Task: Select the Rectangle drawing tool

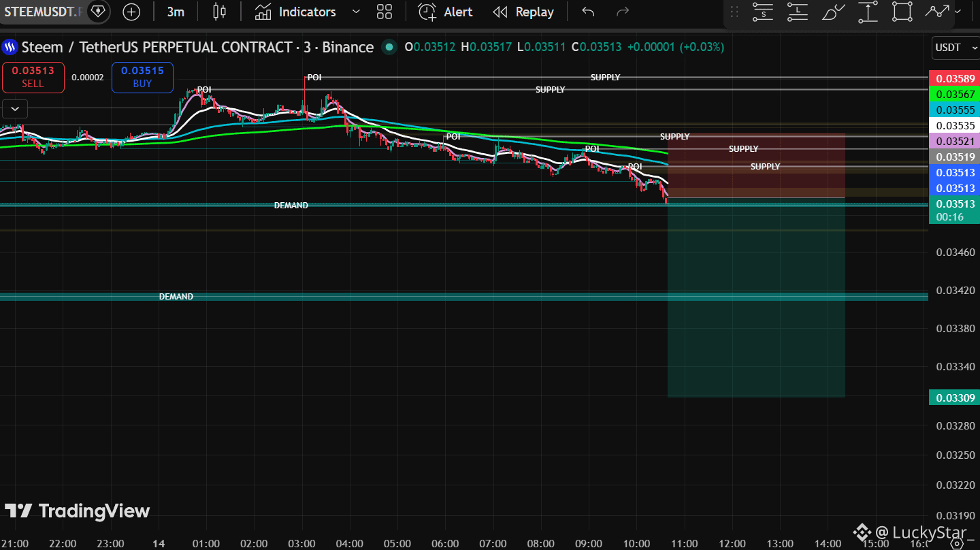Action: click(x=902, y=12)
